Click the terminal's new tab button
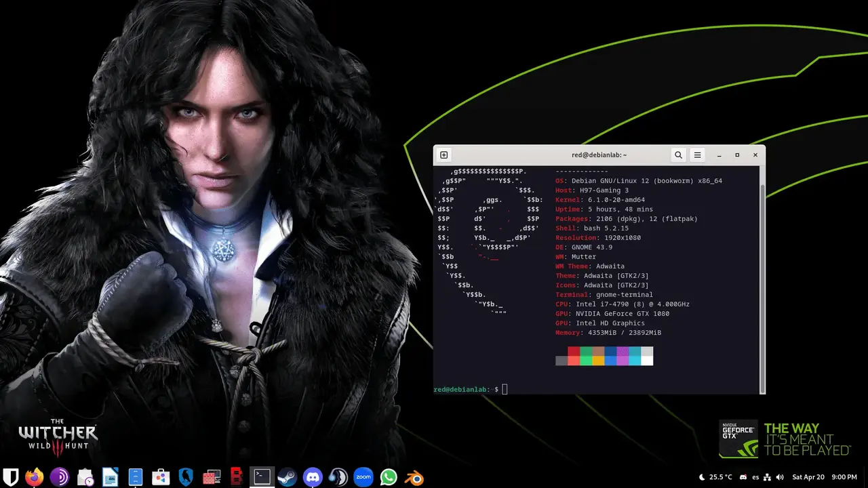868x488 pixels. pyautogui.click(x=444, y=155)
